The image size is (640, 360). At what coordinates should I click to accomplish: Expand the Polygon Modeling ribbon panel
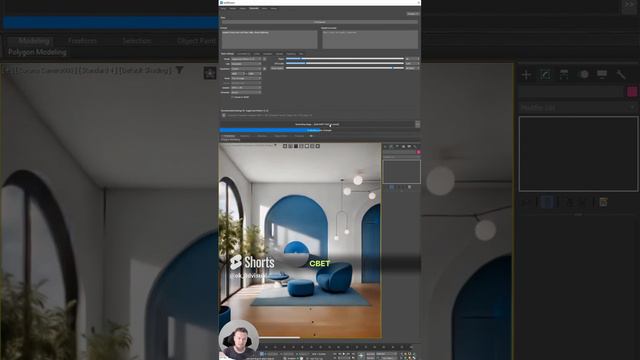pos(37,52)
